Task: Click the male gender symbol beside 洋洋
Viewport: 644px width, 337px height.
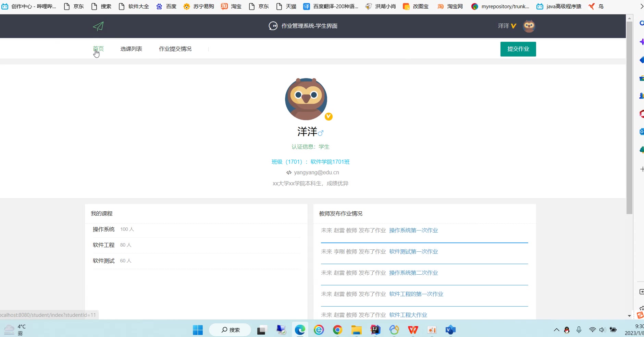Action: [x=321, y=133]
